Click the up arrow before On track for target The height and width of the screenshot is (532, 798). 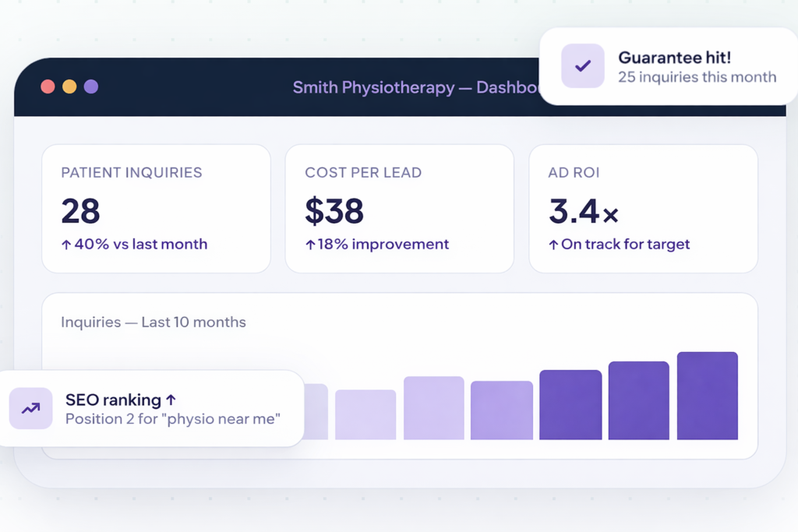pyautogui.click(x=554, y=245)
